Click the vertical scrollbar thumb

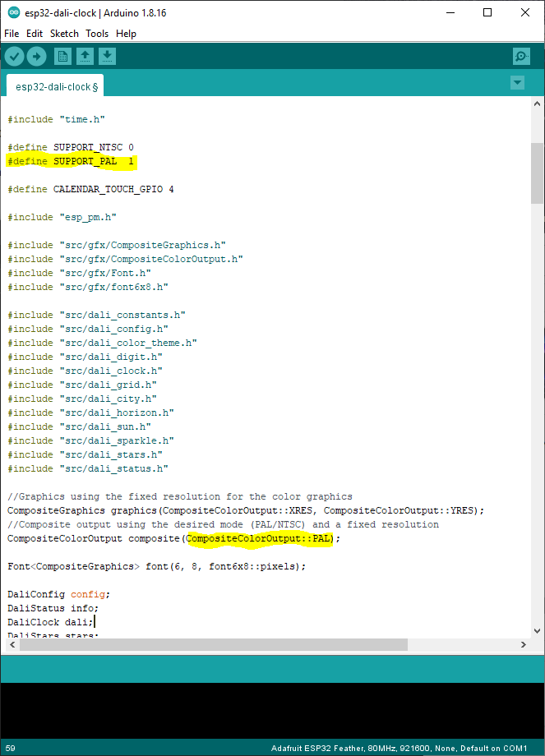coord(538,173)
